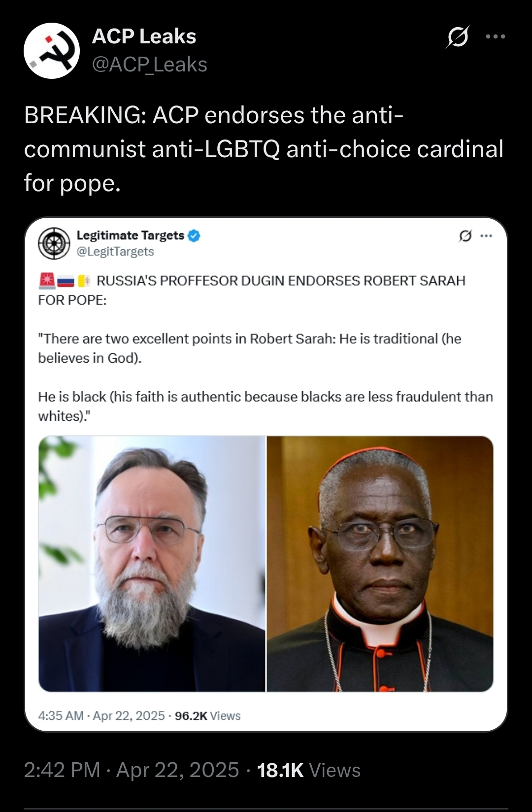This screenshot has height=812, width=532.
Task: Tap the blue verified badge
Action: tap(194, 236)
